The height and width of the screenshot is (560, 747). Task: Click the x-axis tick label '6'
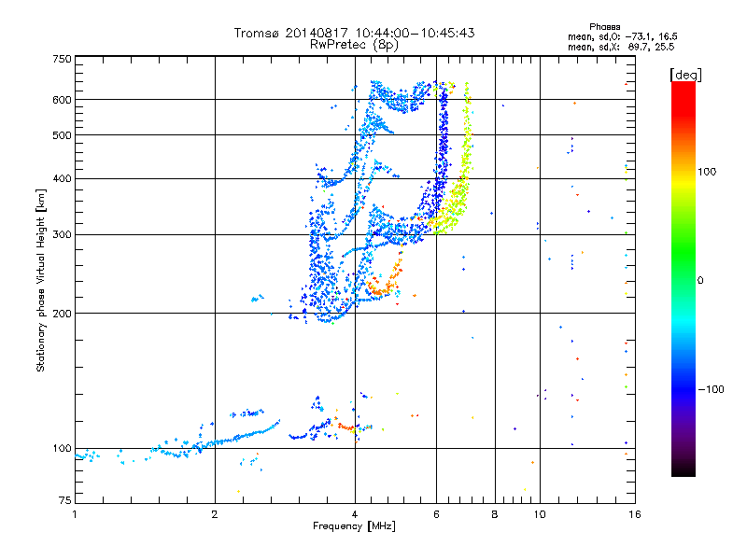436,514
